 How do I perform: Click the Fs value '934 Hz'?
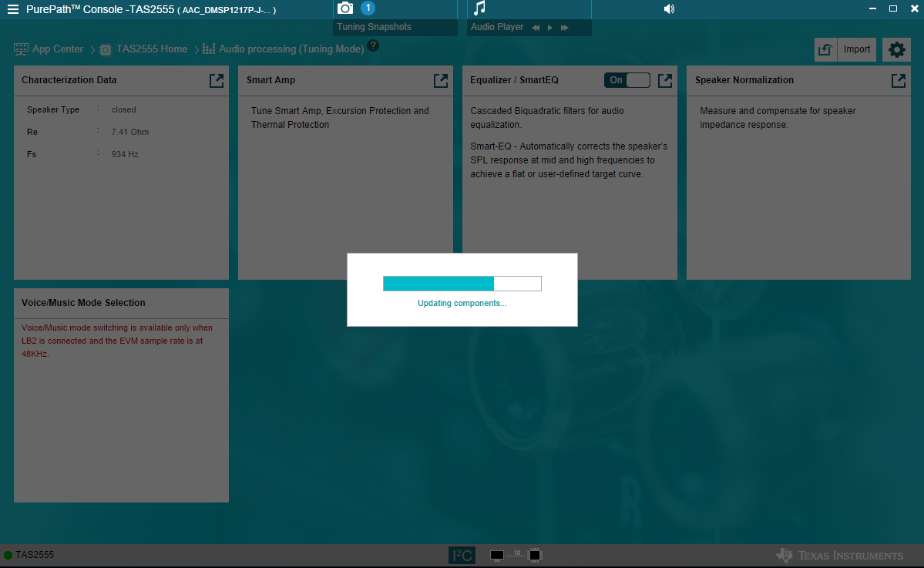click(x=125, y=154)
